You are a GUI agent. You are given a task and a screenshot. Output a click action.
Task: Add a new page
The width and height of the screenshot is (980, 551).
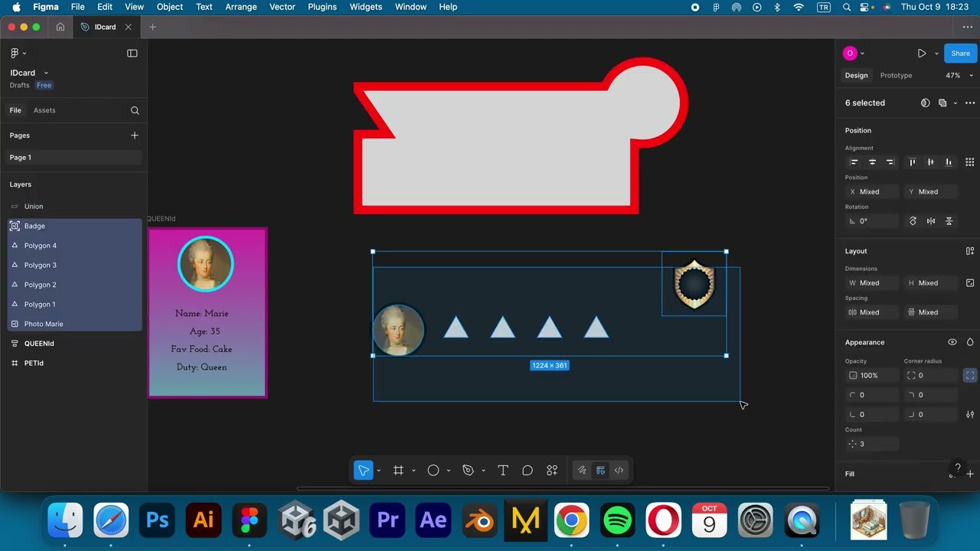pos(135,135)
